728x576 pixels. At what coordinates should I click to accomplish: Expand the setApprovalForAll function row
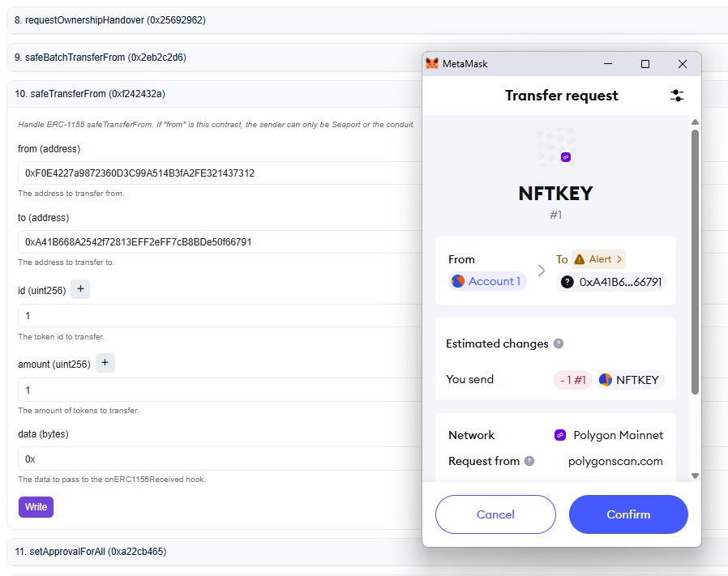click(211, 552)
